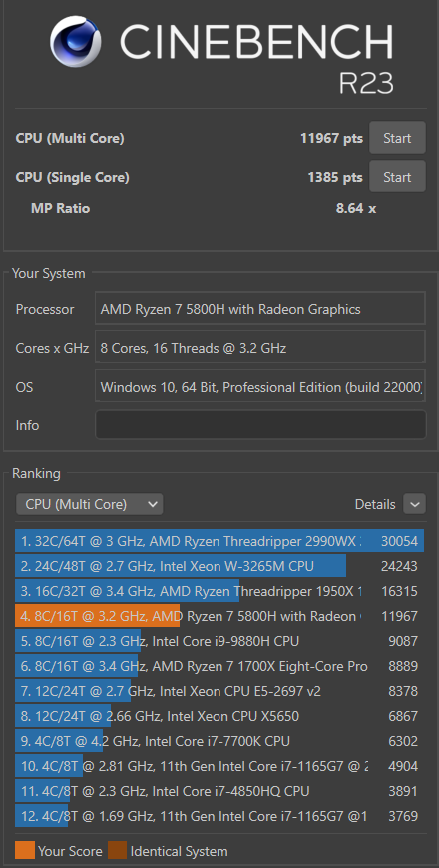Select the Core i9-9880H ranking entry

219,641
